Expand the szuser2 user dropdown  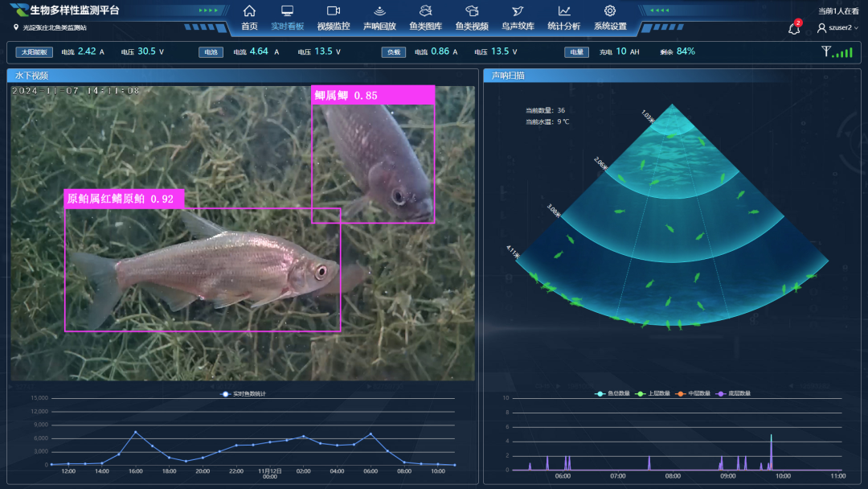coord(838,28)
